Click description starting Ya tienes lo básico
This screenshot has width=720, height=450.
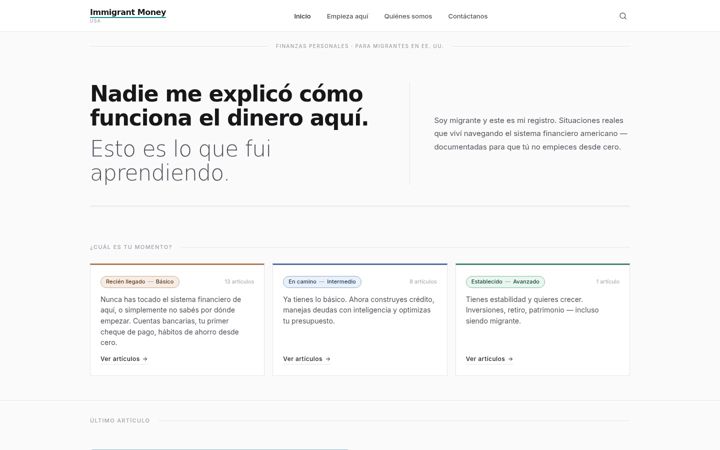pyautogui.click(x=359, y=310)
